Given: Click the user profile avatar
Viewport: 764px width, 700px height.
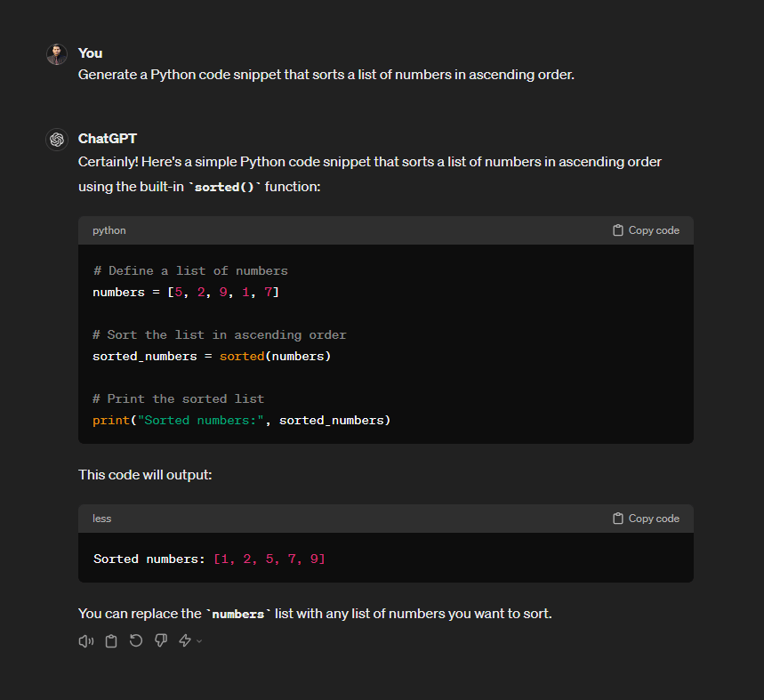Looking at the screenshot, I should pyautogui.click(x=57, y=54).
